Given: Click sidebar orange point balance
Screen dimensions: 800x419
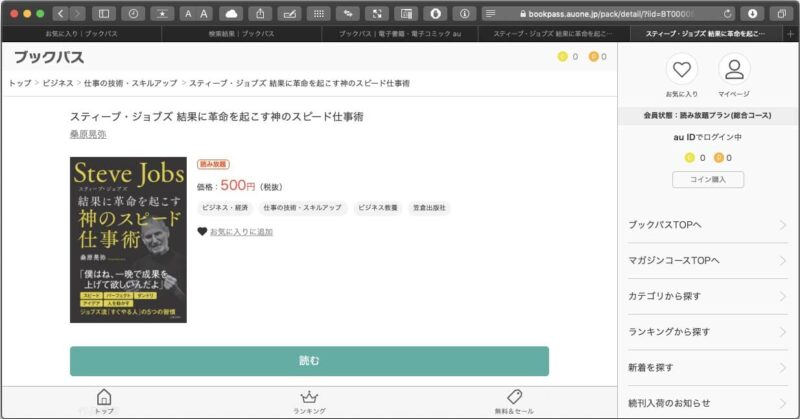Looking at the screenshot, I should (723, 158).
